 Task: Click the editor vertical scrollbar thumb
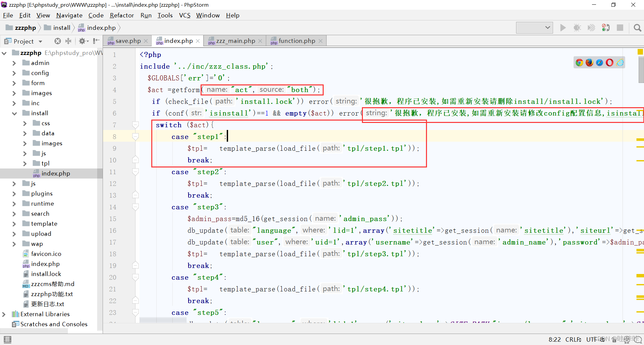coord(641,70)
